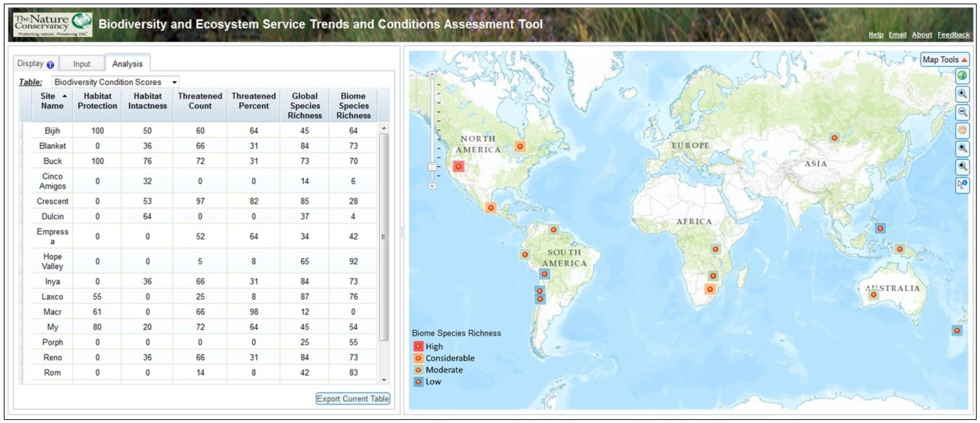Activate the pan hand tool

[962, 130]
